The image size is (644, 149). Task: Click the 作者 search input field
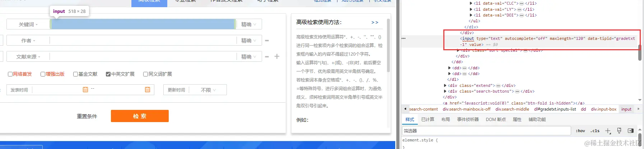coord(143,41)
